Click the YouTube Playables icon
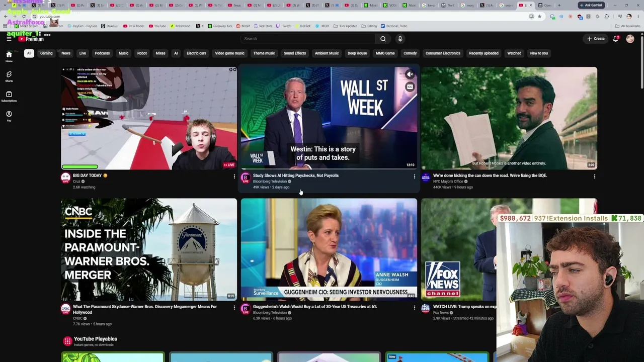Image resolution: width=644 pixels, height=362 pixels. 67,341
